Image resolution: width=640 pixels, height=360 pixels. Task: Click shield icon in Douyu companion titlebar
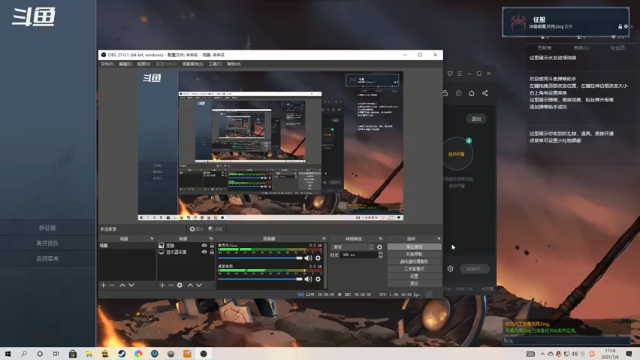pyautogui.click(x=450, y=73)
